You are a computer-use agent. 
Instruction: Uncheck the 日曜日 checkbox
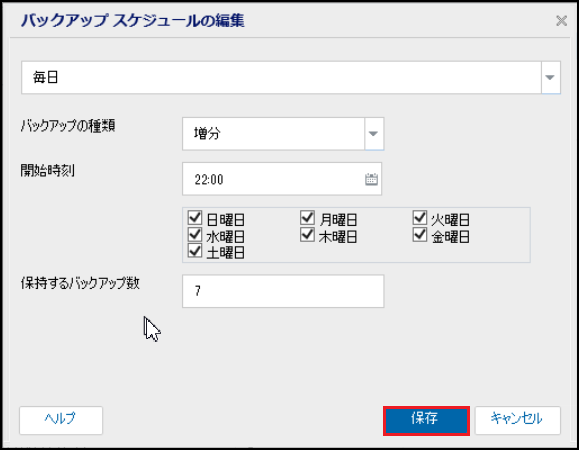(195, 218)
